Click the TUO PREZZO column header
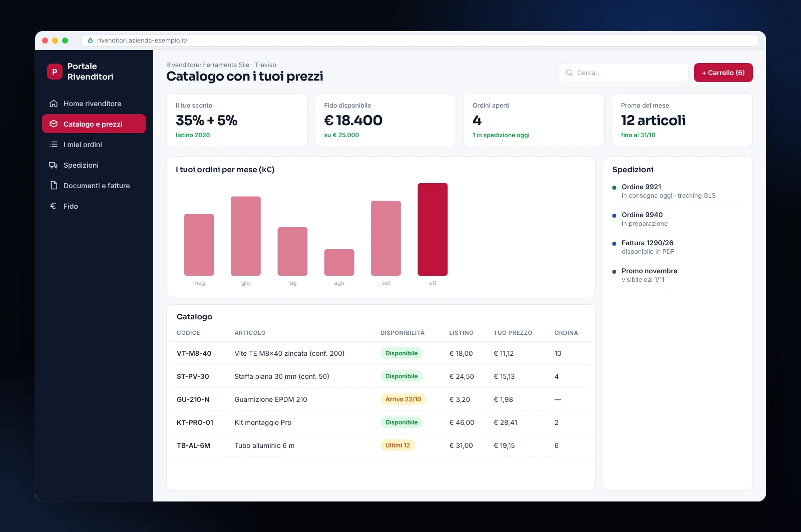 pos(513,333)
